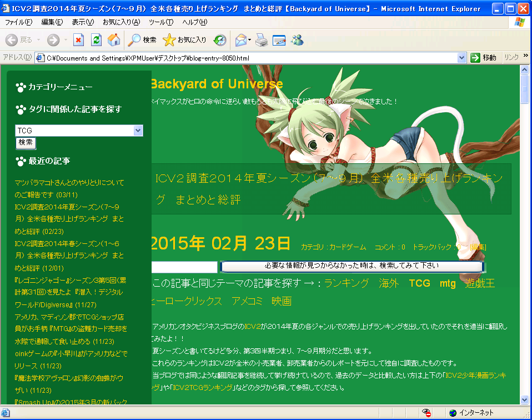Image resolution: width=532 pixels, height=420 pixels.
Task: Open the 表示(V) menu
Action: [x=83, y=22]
